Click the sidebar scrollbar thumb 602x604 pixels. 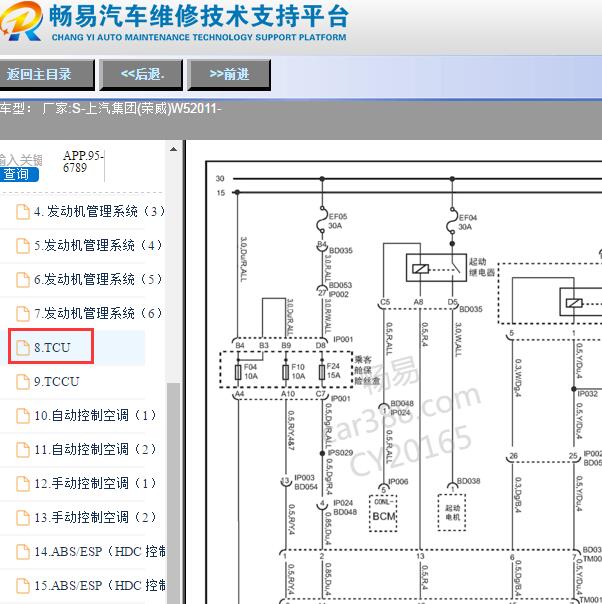tap(173, 493)
